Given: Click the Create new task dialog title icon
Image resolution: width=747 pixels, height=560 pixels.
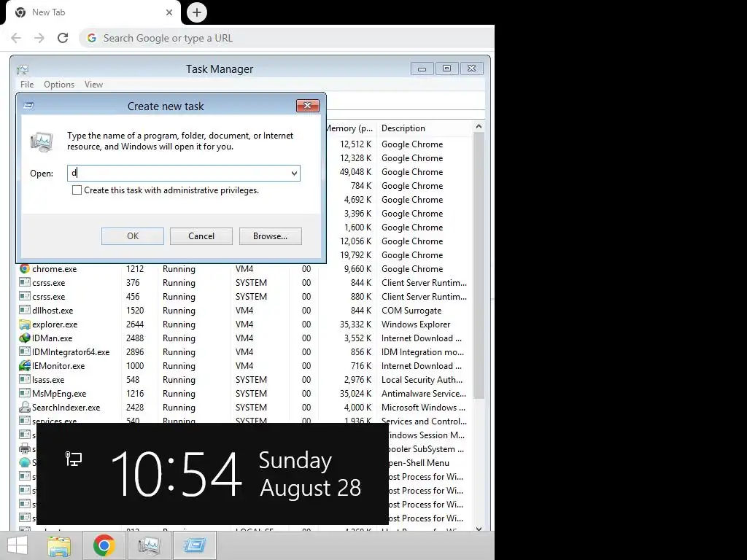Looking at the screenshot, I should click(x=28, y=106).
